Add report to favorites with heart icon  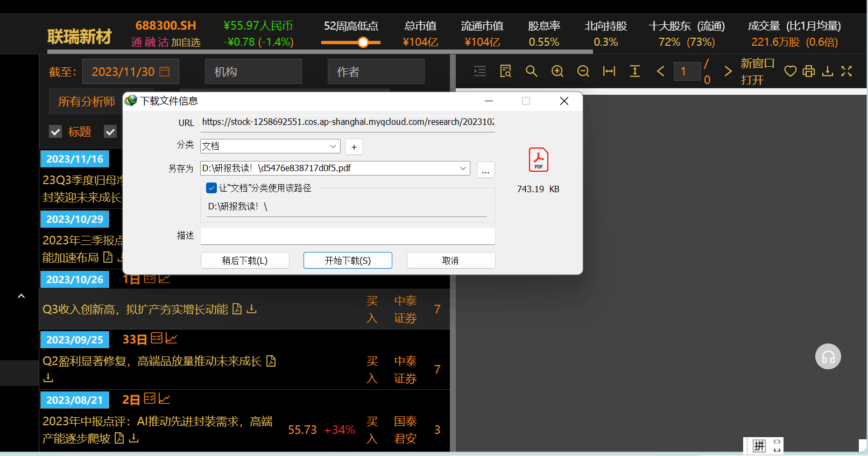pos(790,71)
